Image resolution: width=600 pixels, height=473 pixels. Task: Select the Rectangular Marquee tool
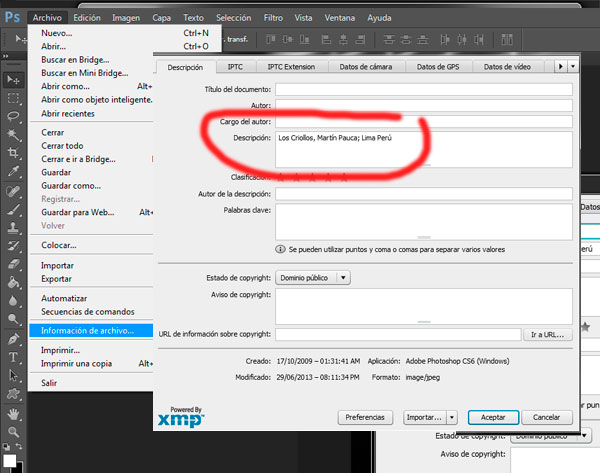pos(13,98)
